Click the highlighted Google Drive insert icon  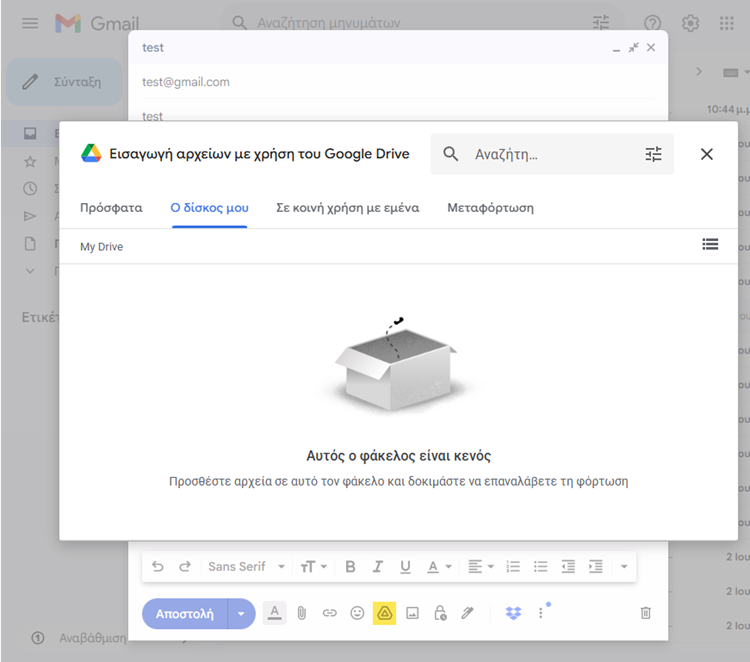(x=385, y=613)
